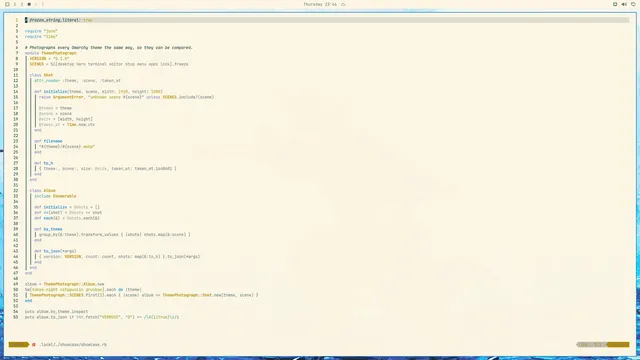The image size is (640, 360).
Task: Click 'class Album' declaration
Action: pyautogui.click(x=42, y=191)
